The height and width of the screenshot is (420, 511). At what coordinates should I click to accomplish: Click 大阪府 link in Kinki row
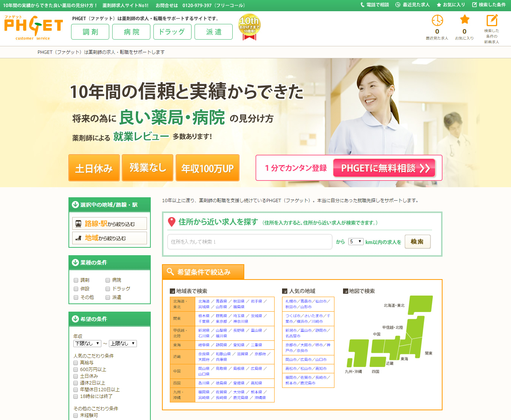[204, 359]
